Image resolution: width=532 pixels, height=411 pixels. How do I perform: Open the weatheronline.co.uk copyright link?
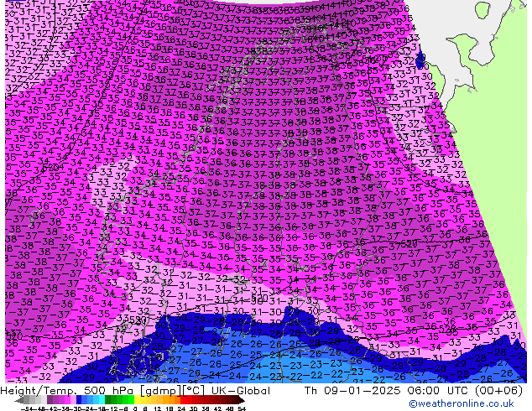click(x=462, y=403)
